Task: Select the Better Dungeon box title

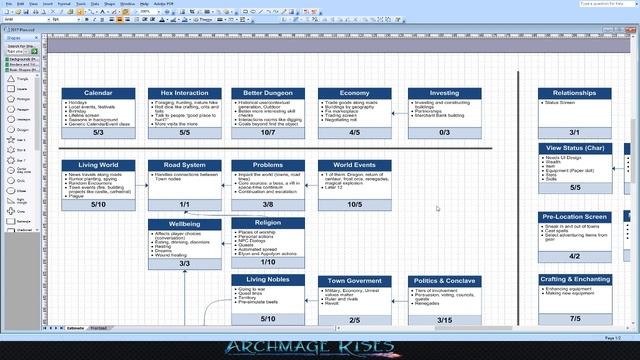Action: pos(268,93)
